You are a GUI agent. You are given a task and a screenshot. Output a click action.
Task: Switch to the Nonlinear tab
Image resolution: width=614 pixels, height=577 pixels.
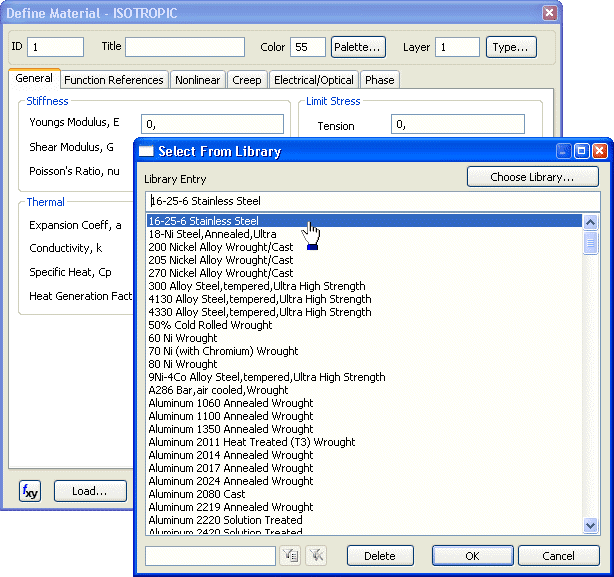pos(197,80)
